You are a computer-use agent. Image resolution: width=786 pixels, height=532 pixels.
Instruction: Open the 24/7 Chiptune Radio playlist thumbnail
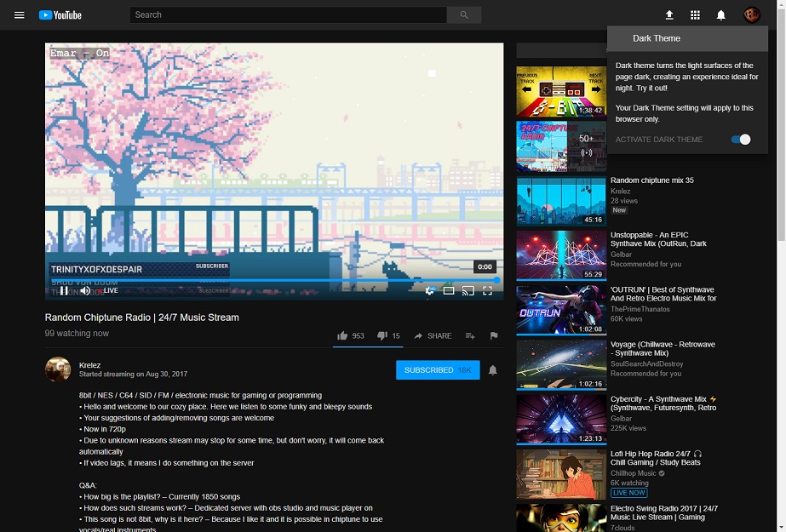coord(561,146)
